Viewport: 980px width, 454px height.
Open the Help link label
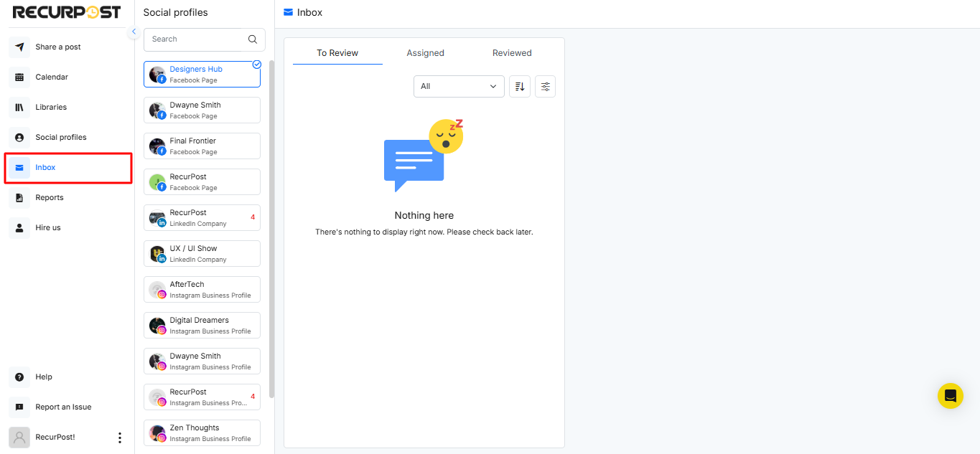[44, 377]
